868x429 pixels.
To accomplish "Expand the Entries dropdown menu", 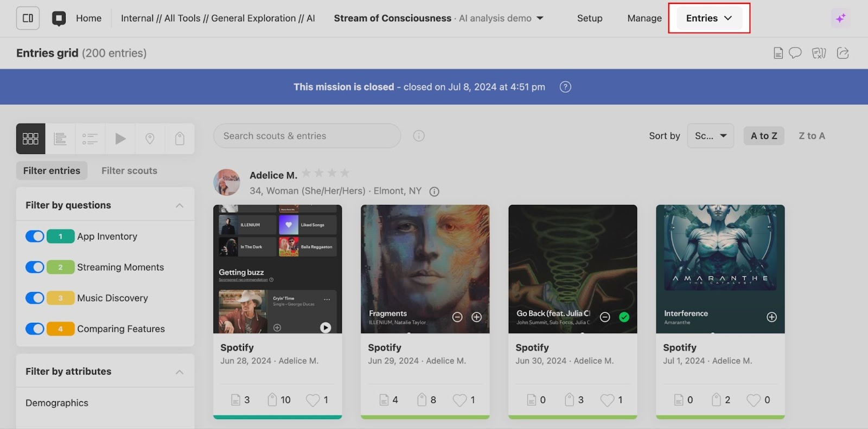I will (x=709, y=18).
